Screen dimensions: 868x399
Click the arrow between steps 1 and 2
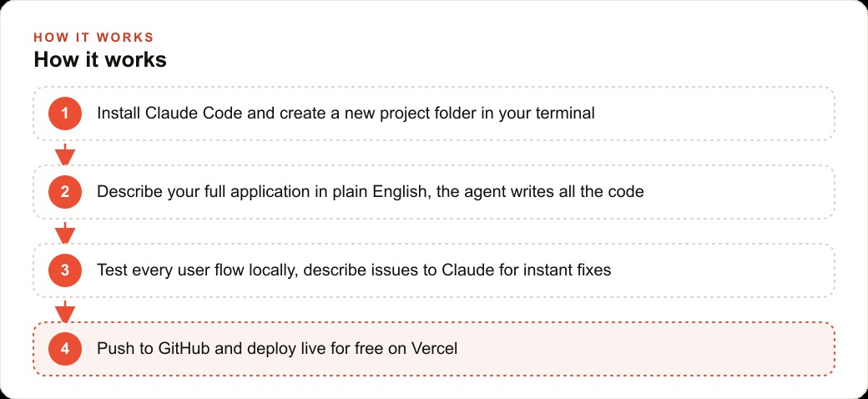pyautogui.click(x=65, y=154)
